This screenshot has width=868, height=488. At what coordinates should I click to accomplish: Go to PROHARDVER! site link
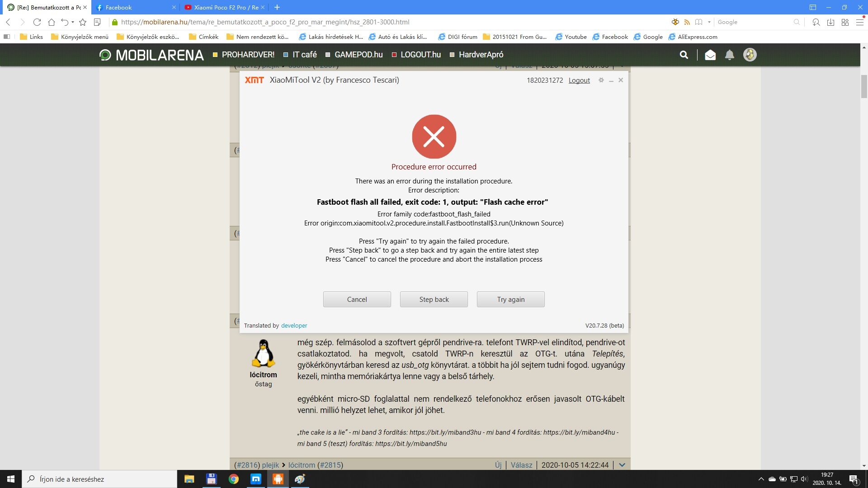(243, 55)
